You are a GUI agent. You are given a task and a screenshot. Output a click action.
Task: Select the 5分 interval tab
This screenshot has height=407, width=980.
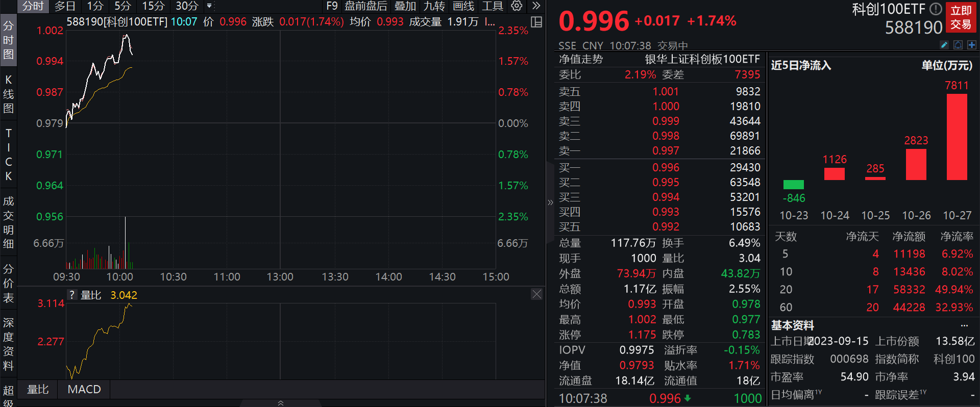122,6
